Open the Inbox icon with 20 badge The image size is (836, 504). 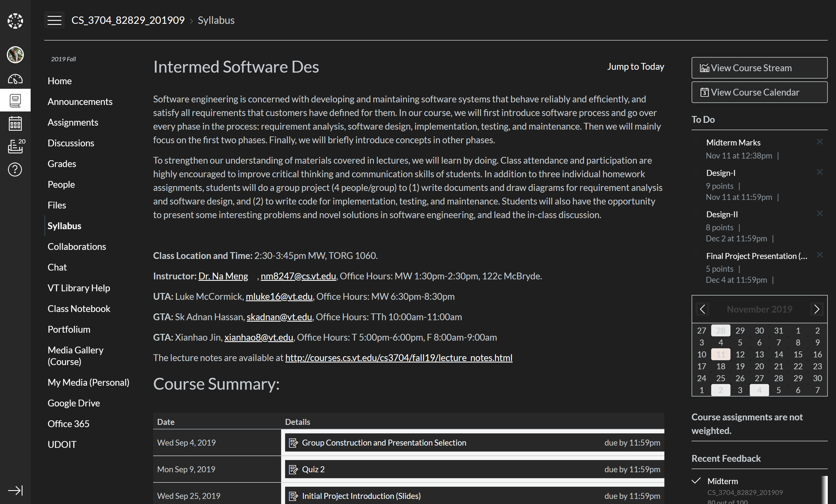point(15,146)
